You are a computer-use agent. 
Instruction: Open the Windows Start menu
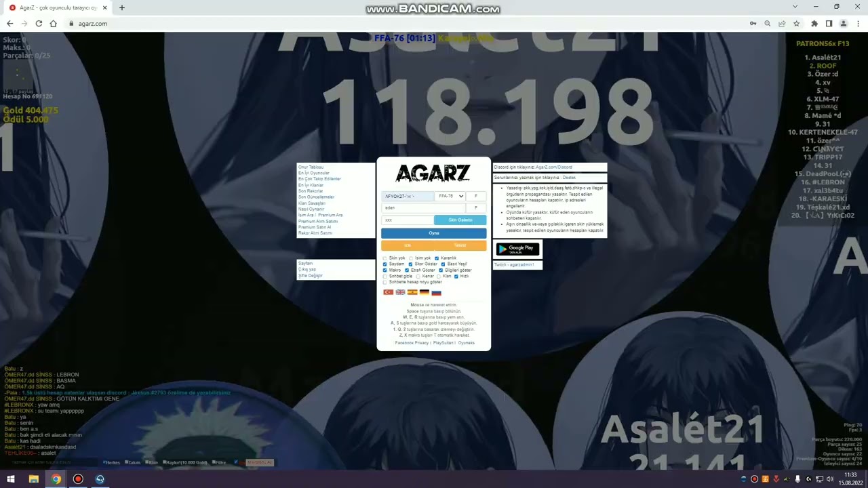[x=11, y=479]
